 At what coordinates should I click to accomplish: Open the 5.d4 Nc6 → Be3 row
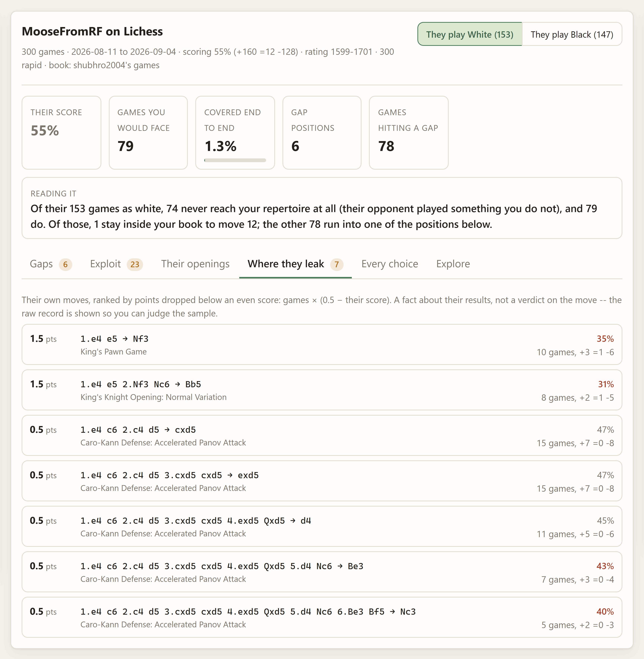[x=322, y=572]
